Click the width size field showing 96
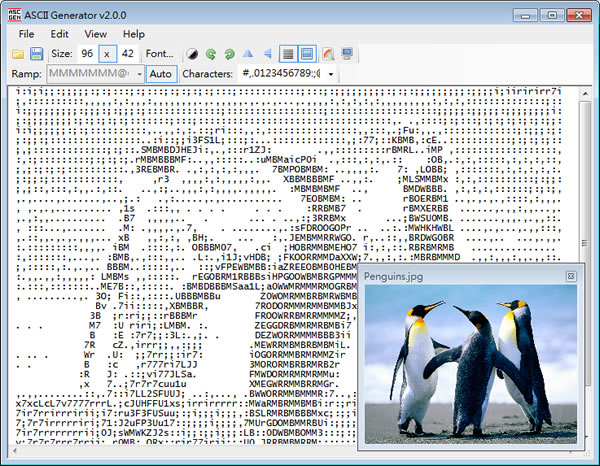Image resolution: width=600 pixels, height=466 pixels. pyautogui.click(x=88, y=53)
